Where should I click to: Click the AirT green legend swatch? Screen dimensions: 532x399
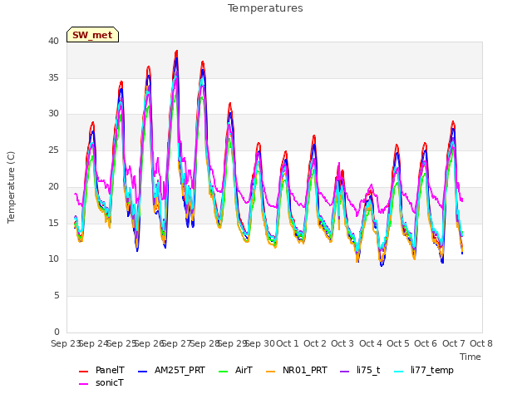[x=224, y=372]
